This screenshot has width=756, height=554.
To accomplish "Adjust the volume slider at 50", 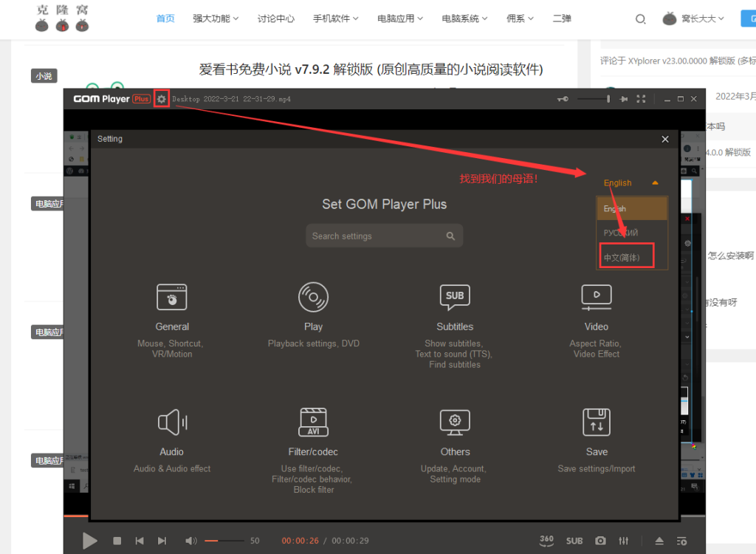I will [x=224, y=541].
